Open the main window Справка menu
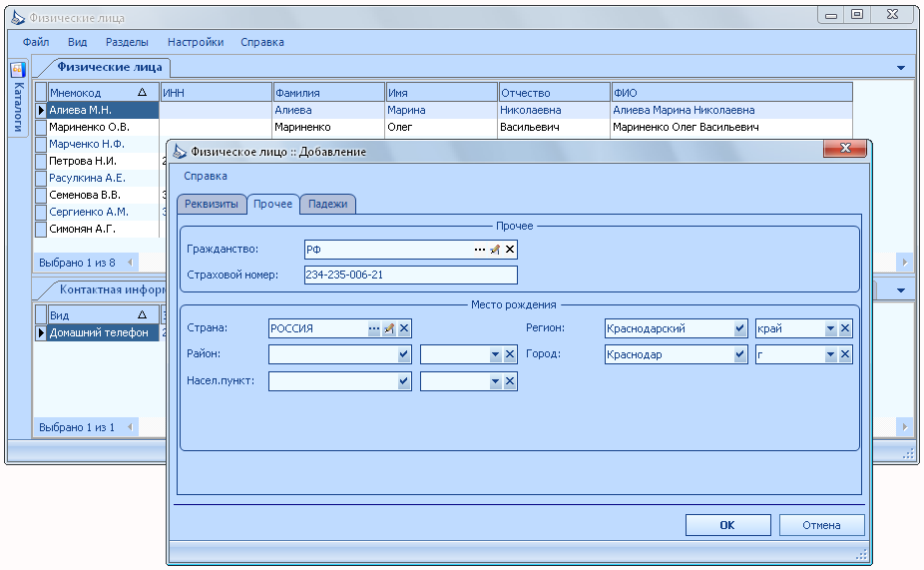The width and height of the screenshot is (924, 570). (x=262, y=42)
